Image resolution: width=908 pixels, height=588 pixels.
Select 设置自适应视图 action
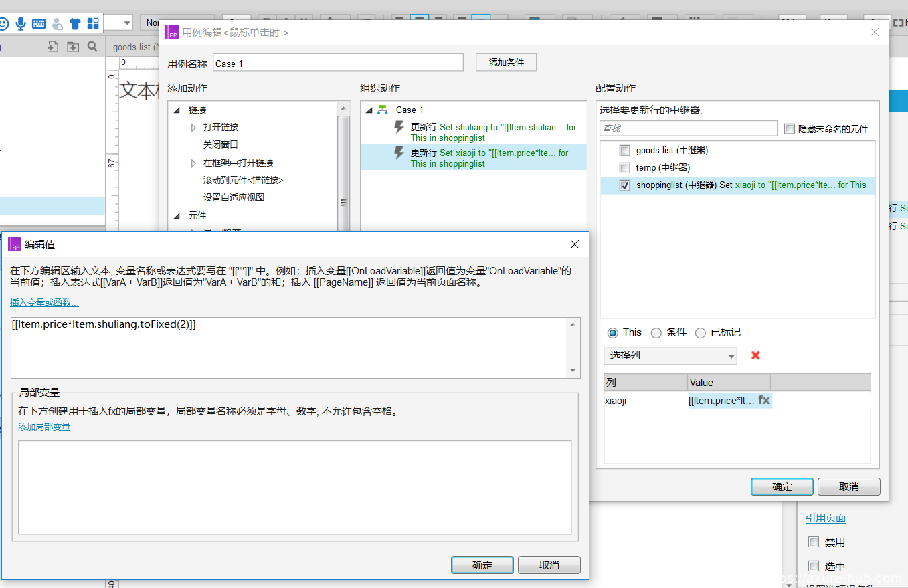[234, 197]
